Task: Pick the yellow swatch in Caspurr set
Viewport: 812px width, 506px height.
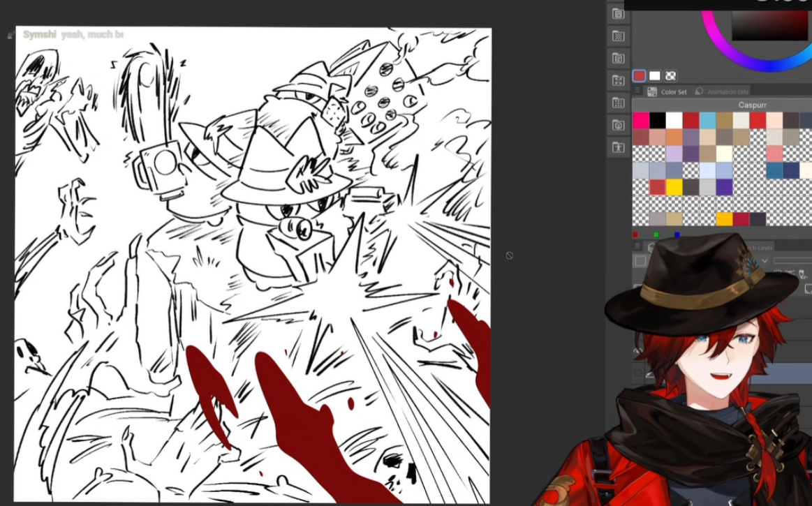Action: pyautogui.click(x=674, y=187)
